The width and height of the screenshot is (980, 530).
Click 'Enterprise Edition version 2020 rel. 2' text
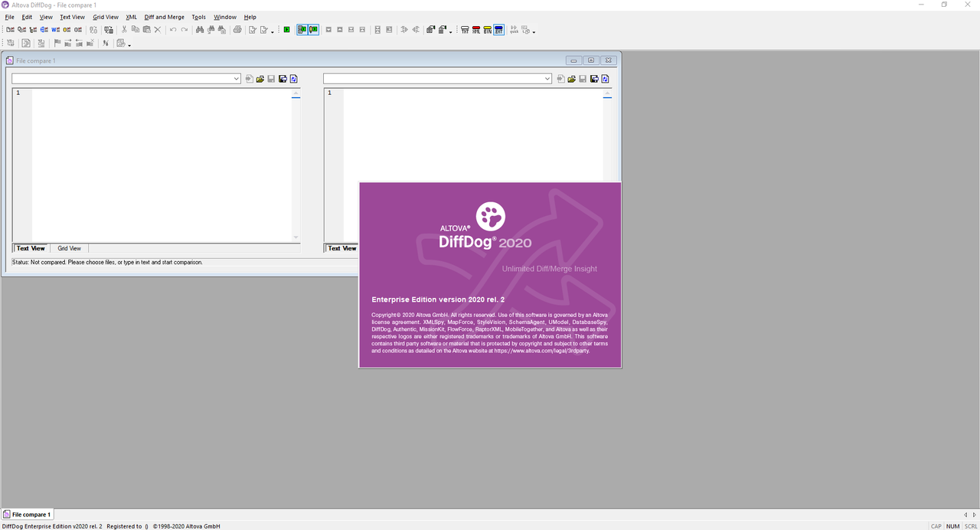tap(438, 299)
